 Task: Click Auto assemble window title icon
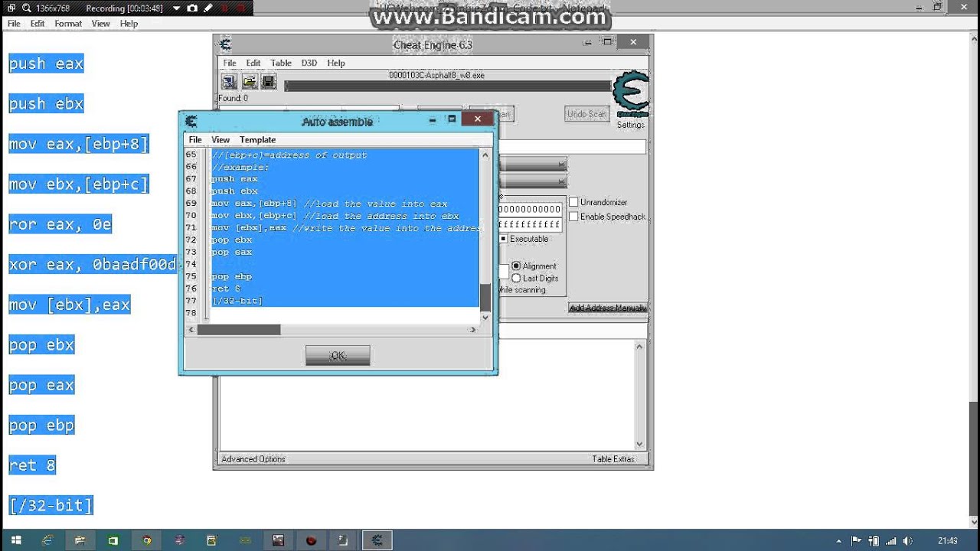coord(191,121)
